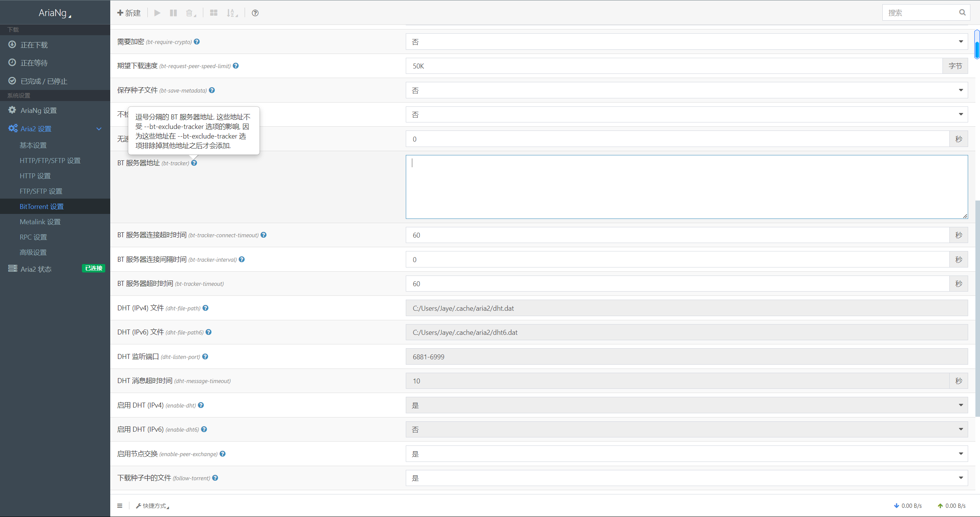Click the BT 服务器连接超时时间 field
Viewport: 980px width, 517px height.
coord(678,235)
